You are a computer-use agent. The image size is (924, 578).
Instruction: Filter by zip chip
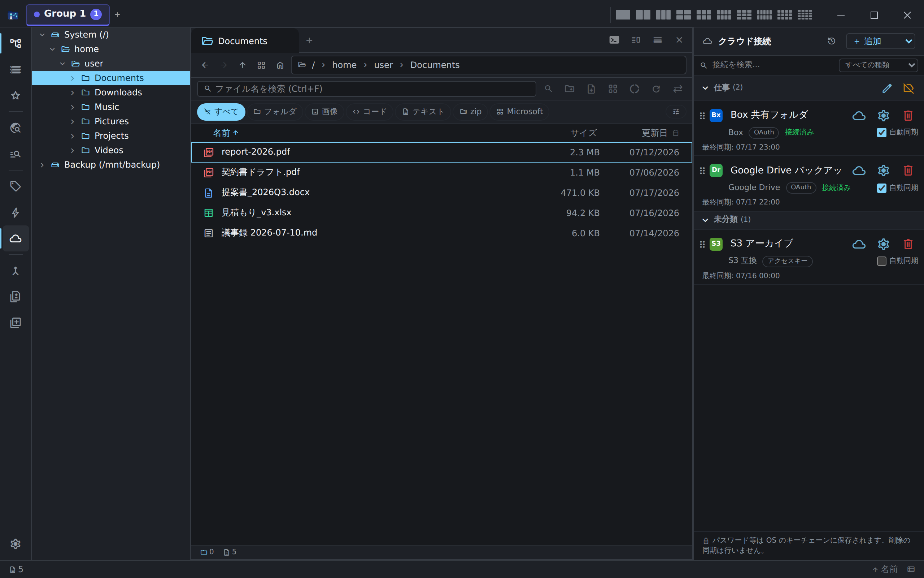pyautogui.click(x=470, y=112)
